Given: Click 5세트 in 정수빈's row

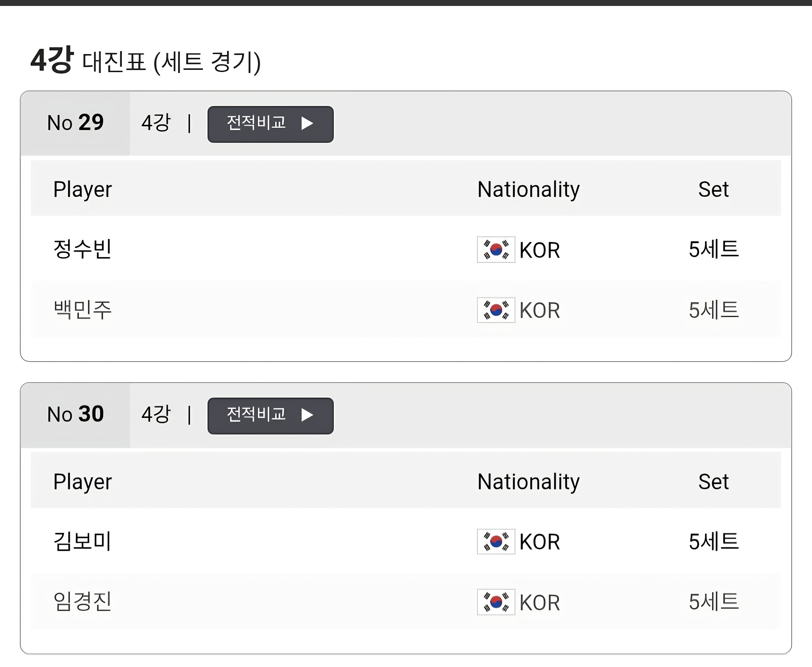Looking at the screenshot, I should (713, 249).
